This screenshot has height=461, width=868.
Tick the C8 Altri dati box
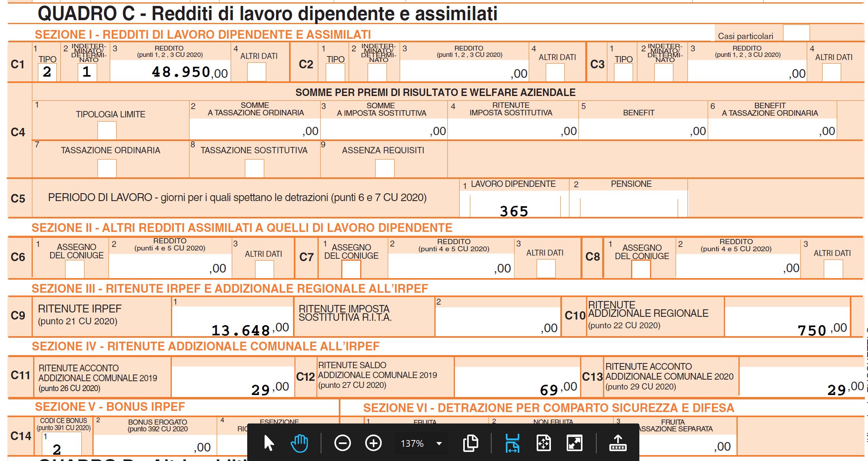(x=833, y=269)
